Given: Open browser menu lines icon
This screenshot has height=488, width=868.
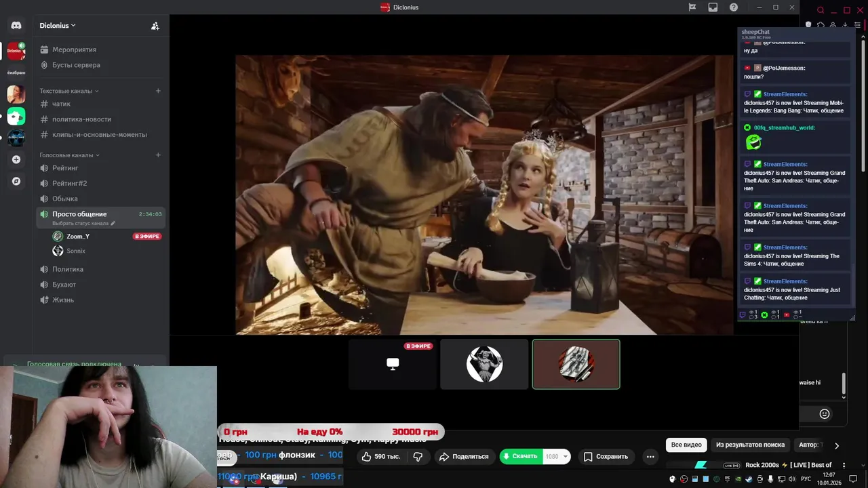Looking at the screenshot, I should (857, 25).
